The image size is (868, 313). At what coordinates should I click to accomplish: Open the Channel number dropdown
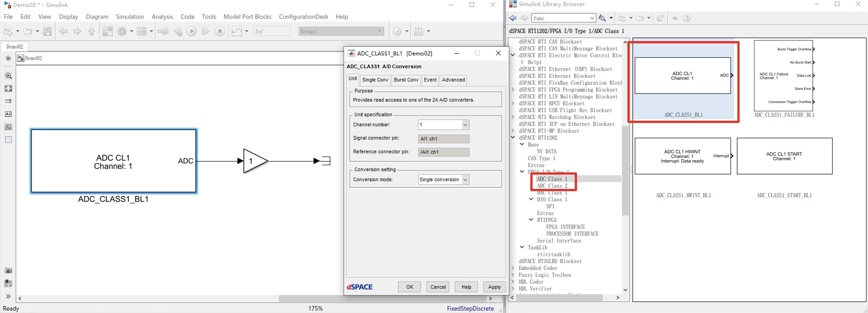pyautogui.click(x=465, y=125)
